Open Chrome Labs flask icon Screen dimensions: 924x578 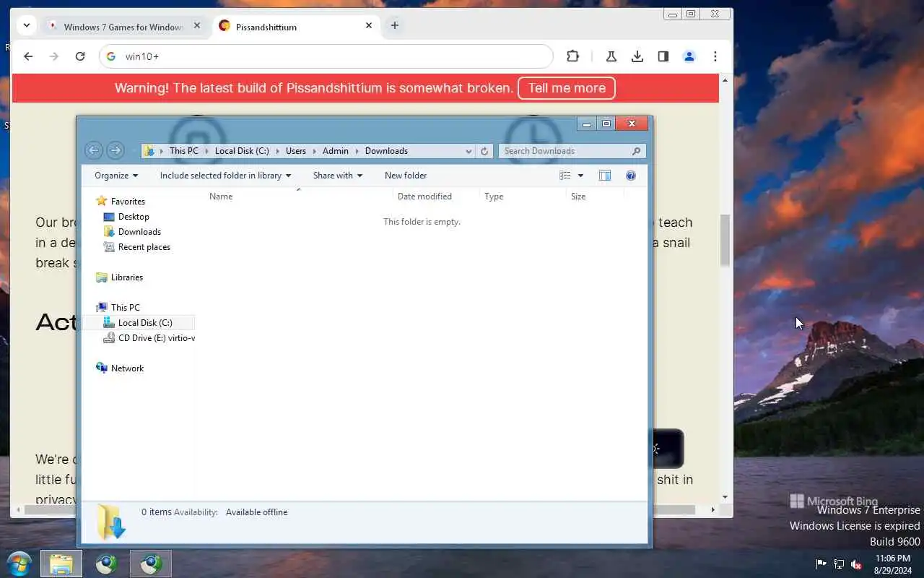pyautogui.click(x=611, y=56)
